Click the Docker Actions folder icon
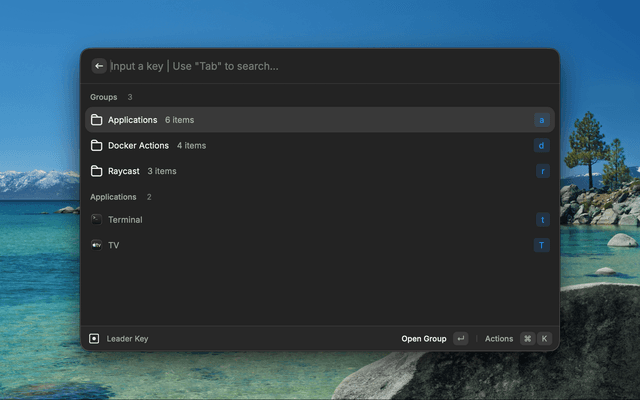 click(x=97, y=146)
